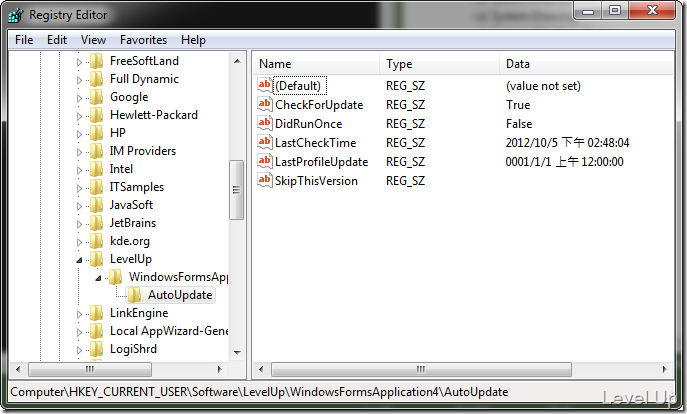Screen dimensions: 687x414
Task: Click the folder icon of FreeSoftLand key
Action: pyautogui.click(x=96, y=61)
